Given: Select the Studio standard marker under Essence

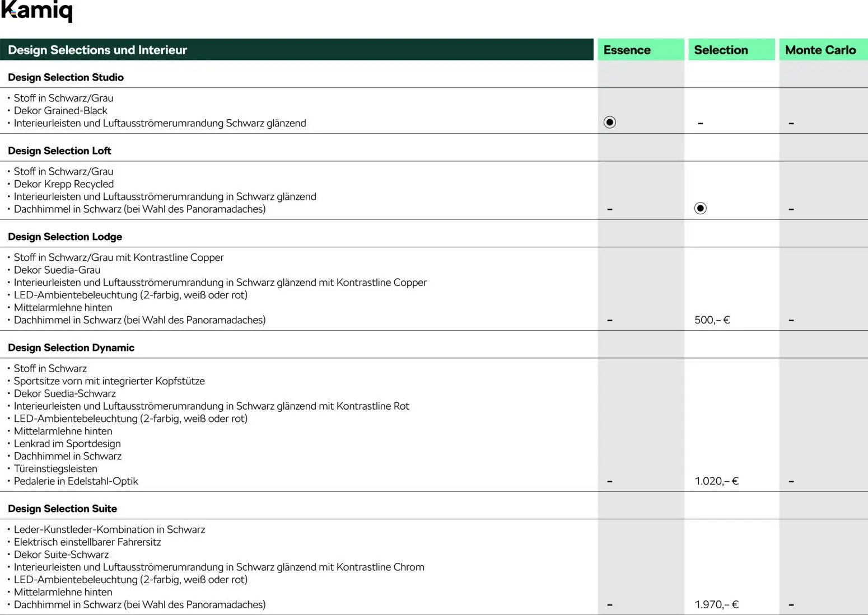Looking at the screenshot, I should pos(610,122).
